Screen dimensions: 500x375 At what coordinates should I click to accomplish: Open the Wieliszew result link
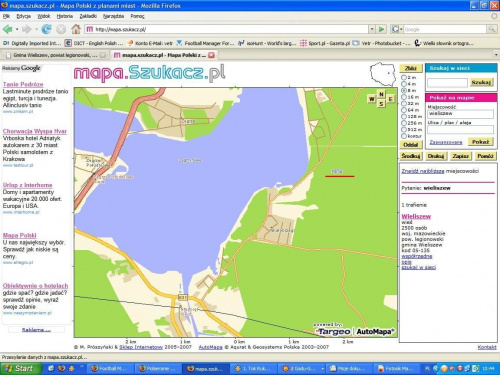(x=416, y=216)
